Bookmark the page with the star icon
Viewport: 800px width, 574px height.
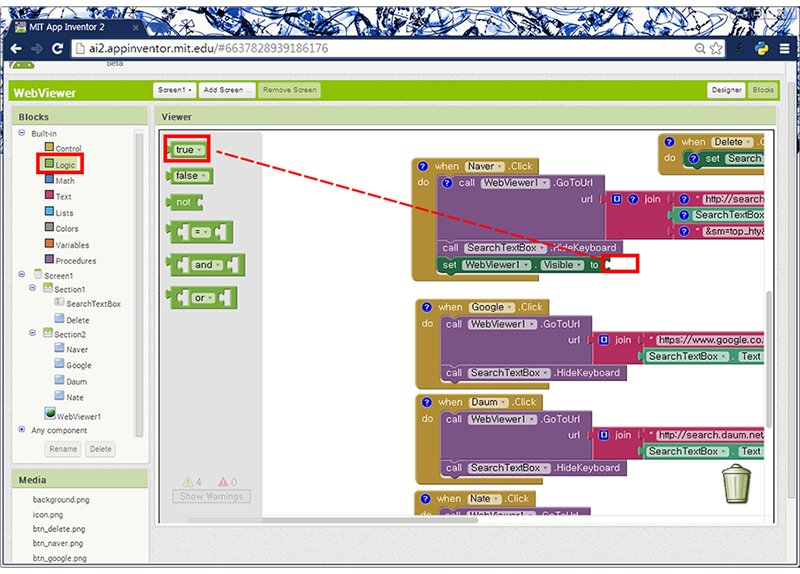[716, 48]
